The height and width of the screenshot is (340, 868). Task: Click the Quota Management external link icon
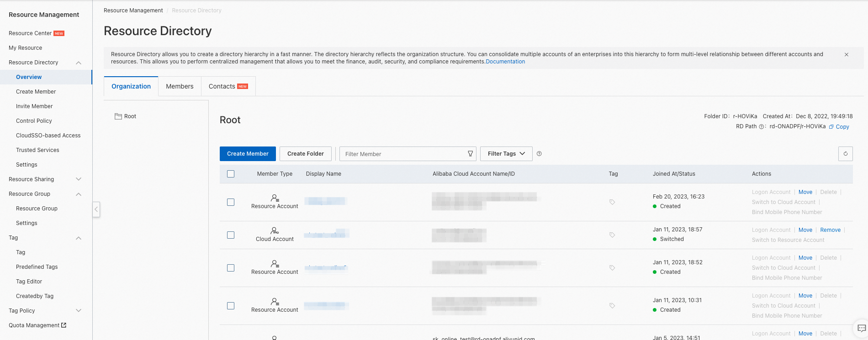(64, 325)
